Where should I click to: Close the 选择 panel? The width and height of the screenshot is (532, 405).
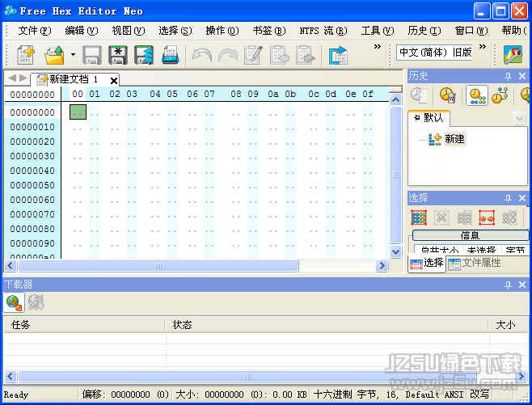click(522, 198)
